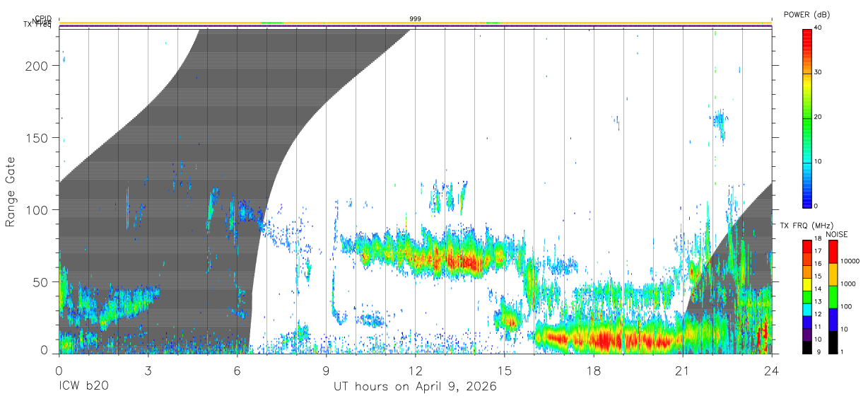Image resolution: width=868 pixels, height=401 pixels.
Task: Click the "1" label in NOISE legend
Action: (x=842, y=352)
